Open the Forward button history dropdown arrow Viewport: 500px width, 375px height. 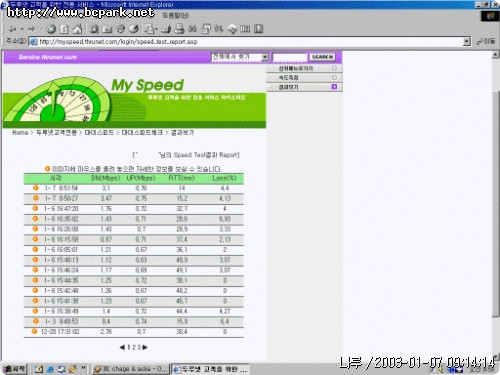coord(41,29)
